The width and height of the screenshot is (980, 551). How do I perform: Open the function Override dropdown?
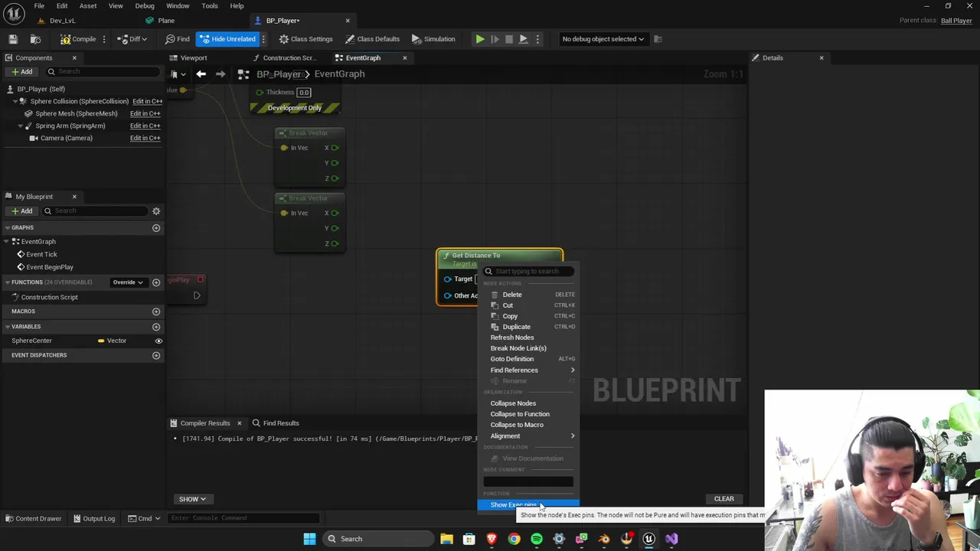tap(128, 282)
